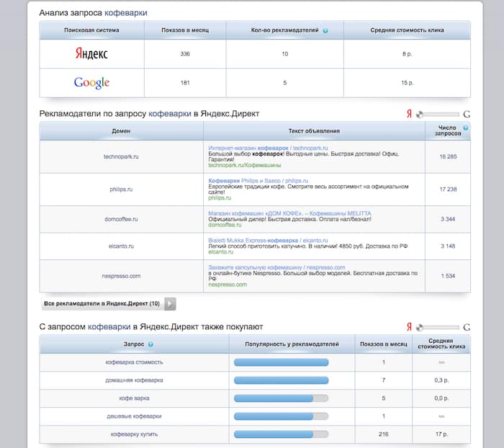
Task: Toggle Yandex/Google switch above related queries table
Action: pyautogui.click(x=438, y=326)
